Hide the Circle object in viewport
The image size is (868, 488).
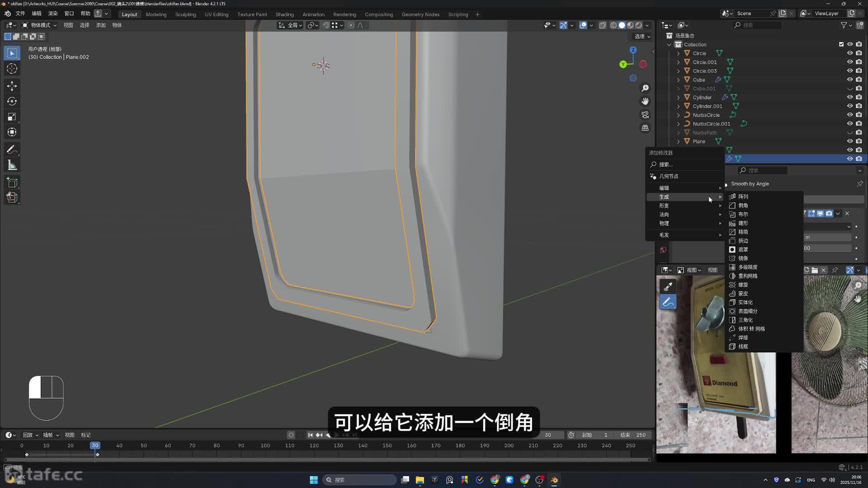(x=850, y=53)
